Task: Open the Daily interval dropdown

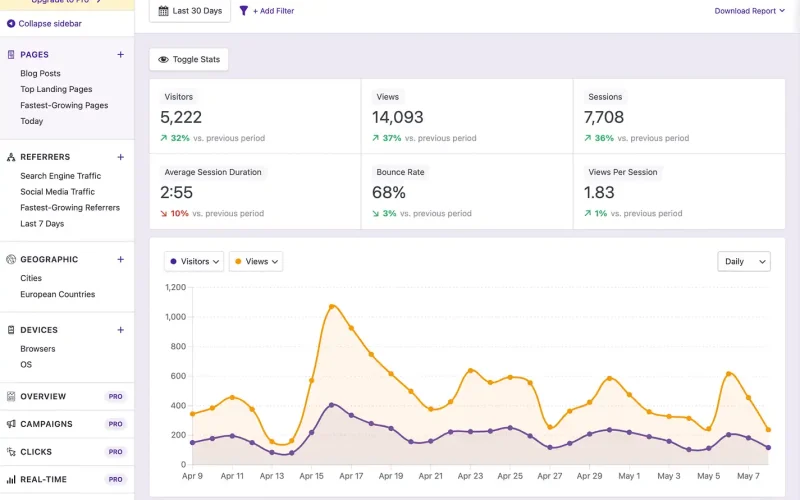Action: (744, 261)
